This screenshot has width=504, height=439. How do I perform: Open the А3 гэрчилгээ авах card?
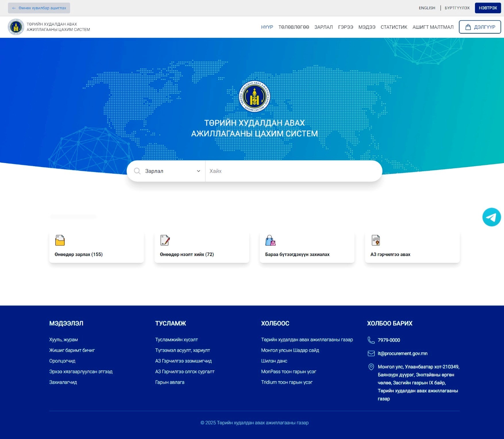click(x=412, y=247)
